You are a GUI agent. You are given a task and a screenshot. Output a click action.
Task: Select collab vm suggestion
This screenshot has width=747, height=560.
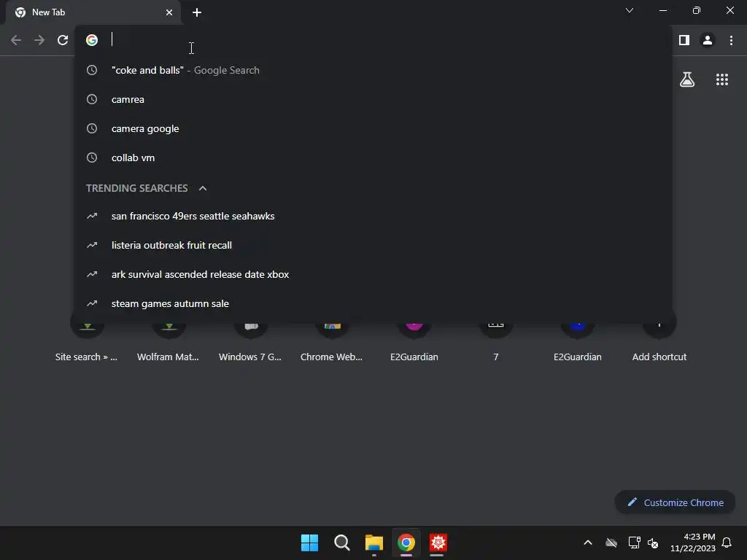tap(373, 157)
